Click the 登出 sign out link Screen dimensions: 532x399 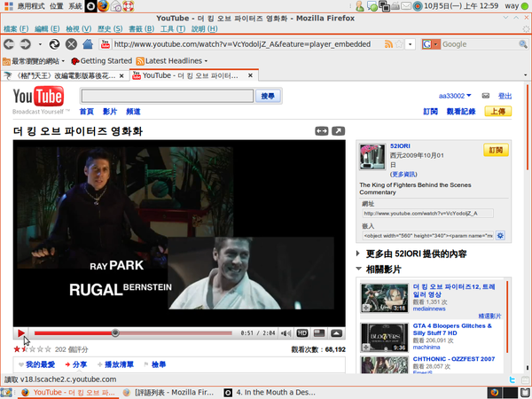(x=505, y=96)
